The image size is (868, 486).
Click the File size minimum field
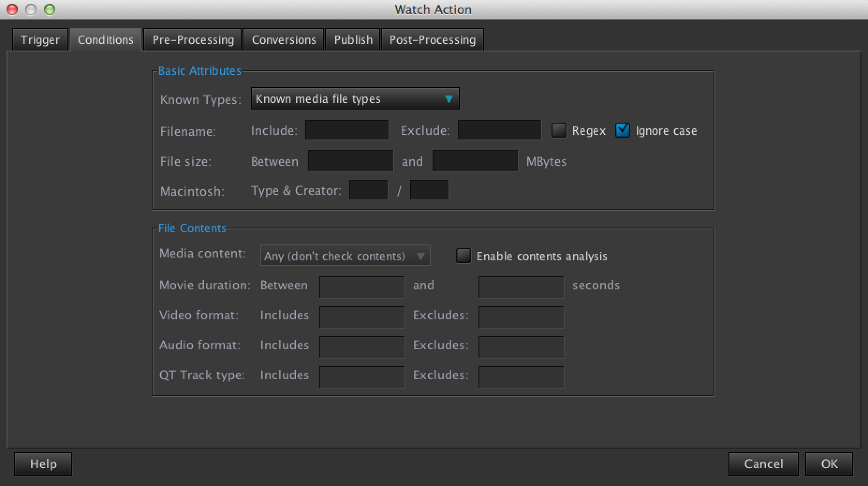click(x=351, y=161)
